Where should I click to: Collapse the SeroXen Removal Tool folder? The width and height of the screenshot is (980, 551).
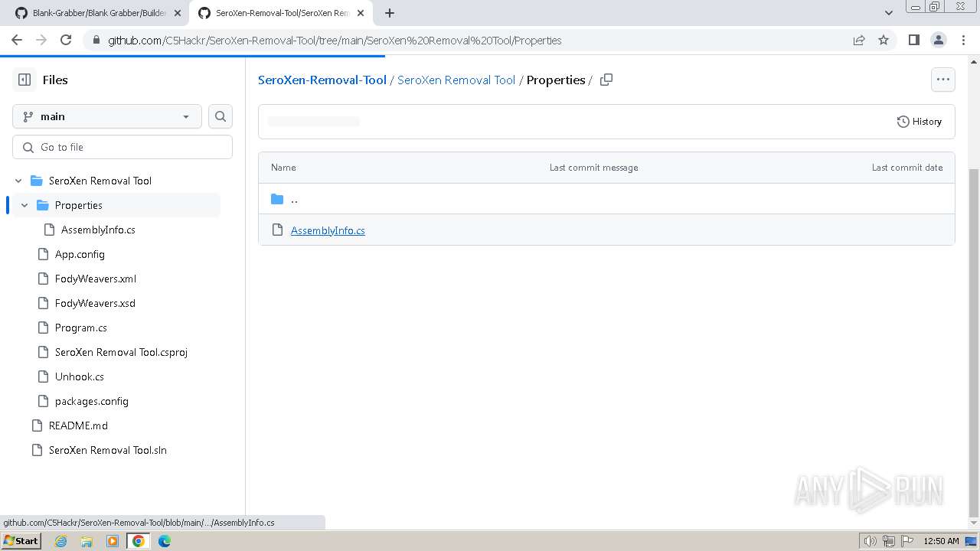click(x=18, y=181)
